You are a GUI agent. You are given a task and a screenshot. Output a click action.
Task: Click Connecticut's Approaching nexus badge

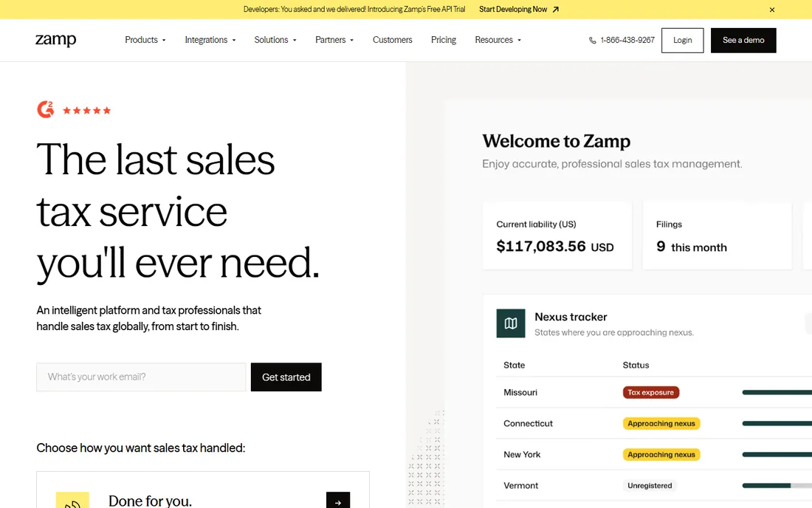[661, 424]
